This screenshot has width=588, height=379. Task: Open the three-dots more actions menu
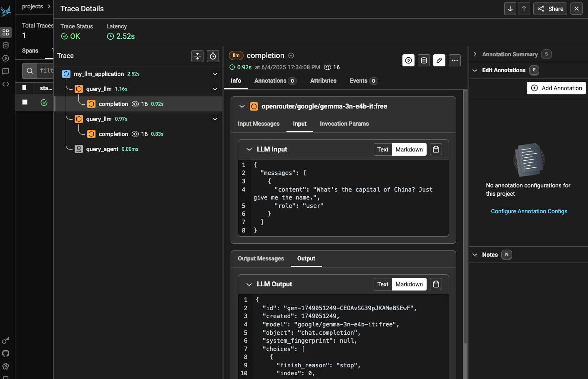point(455,61)
